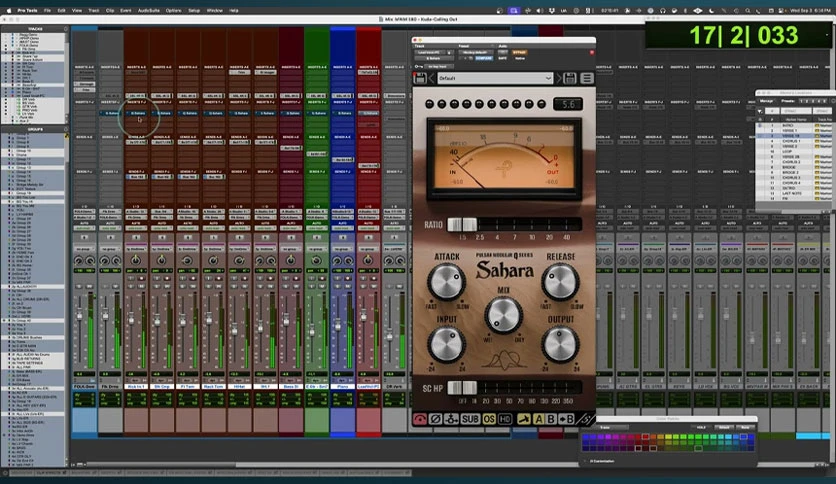This screenshot has width=836, height=484.
Task: Click the ATTACK knob
Action: pos(446,281)
